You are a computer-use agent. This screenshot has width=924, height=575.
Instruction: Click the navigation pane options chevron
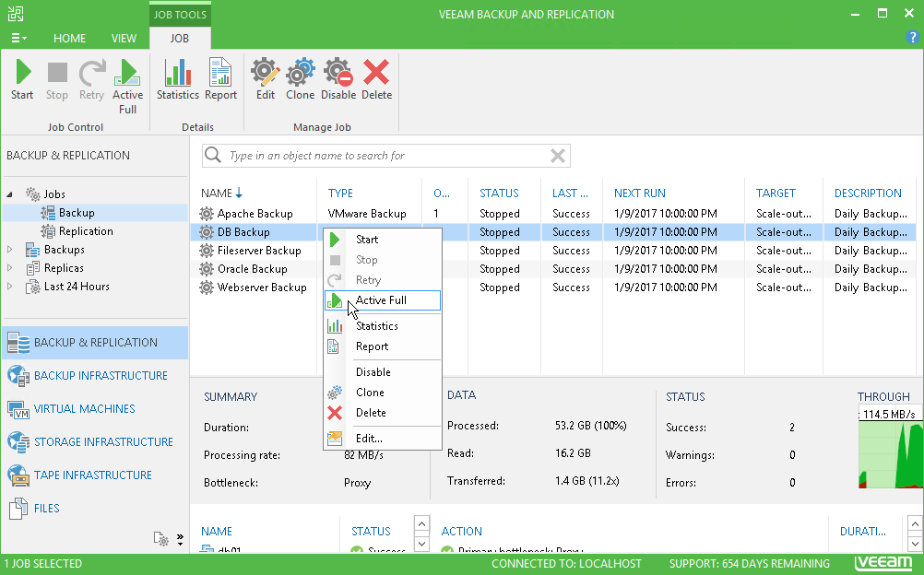pyautogui.click(x=180, y=539)
